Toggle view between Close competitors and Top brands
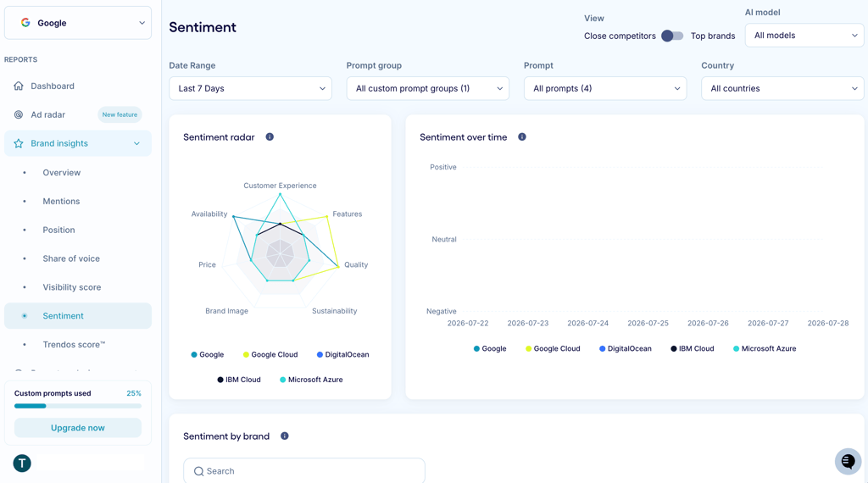The width and height of the screenshot is (868, 483). [x=672, y=36]
